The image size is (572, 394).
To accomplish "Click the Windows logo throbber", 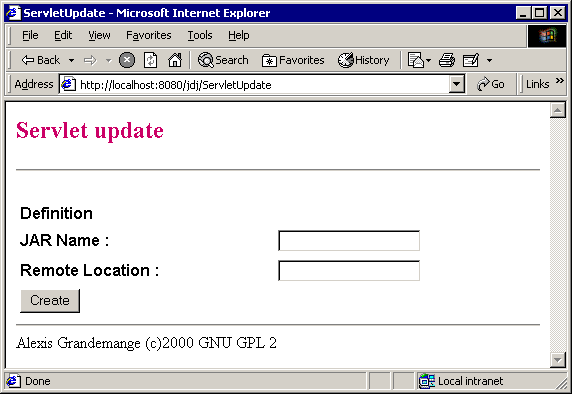I will 547,36.
